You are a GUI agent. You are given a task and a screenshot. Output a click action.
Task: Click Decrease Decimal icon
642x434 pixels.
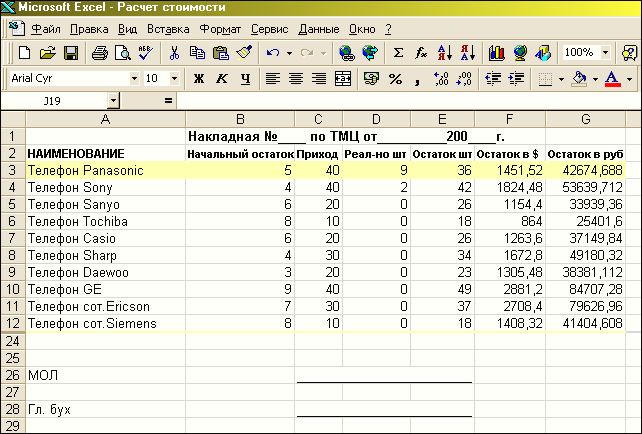tap(464, 78)
